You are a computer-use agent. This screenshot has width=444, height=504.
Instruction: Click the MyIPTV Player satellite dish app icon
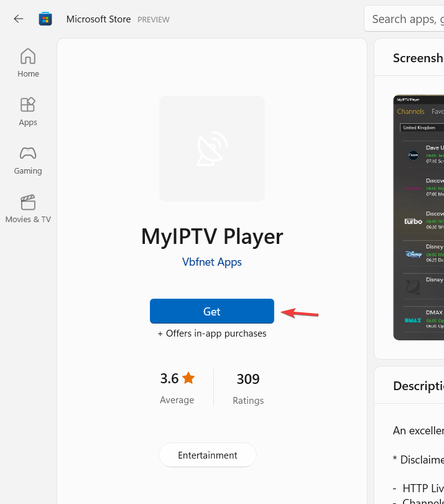[212, 149]
